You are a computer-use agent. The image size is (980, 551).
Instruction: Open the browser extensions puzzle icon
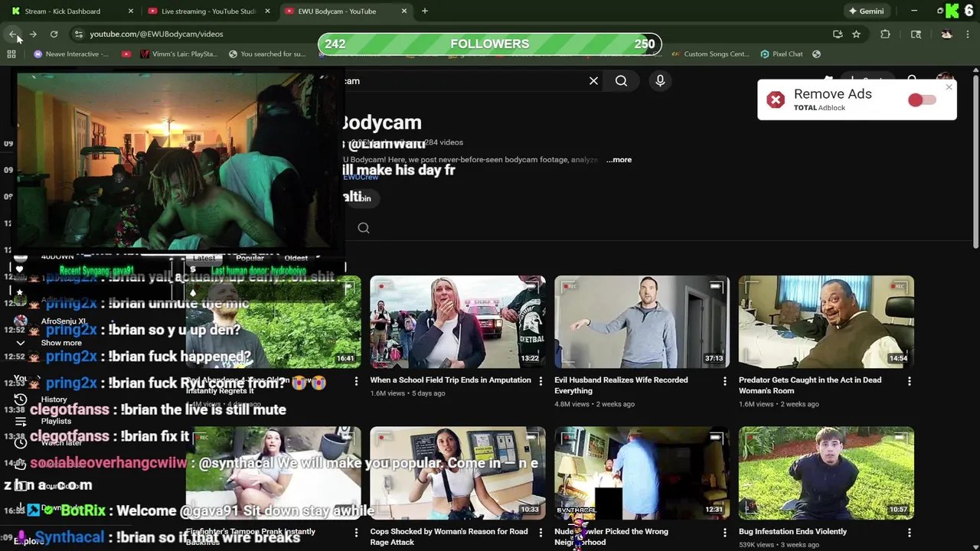pos(885,34)
